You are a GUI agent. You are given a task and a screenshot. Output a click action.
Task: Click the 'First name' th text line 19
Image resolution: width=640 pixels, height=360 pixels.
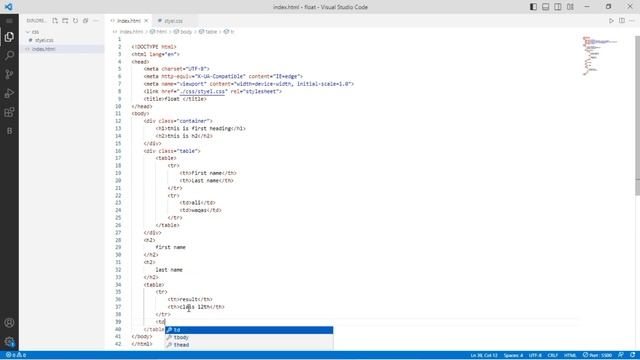pyautogui.click(x=206, y=173)
